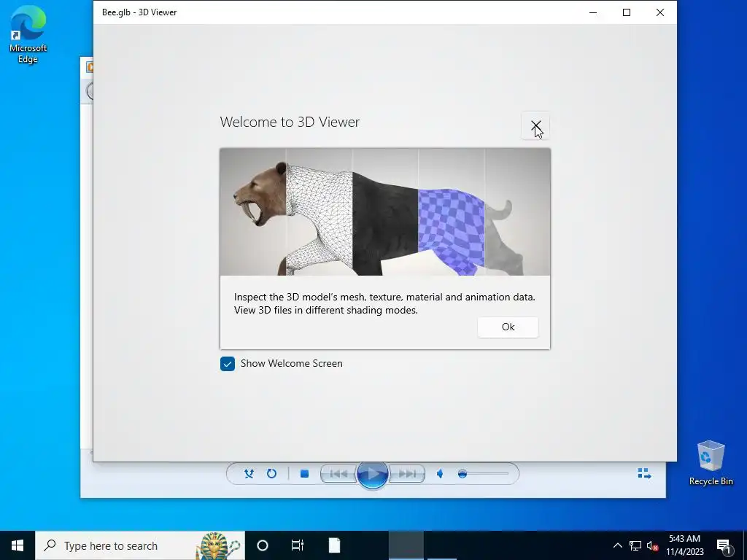
Task: Open the Windows Start menu
Action: pyautogui.click(x=18, y=545)
